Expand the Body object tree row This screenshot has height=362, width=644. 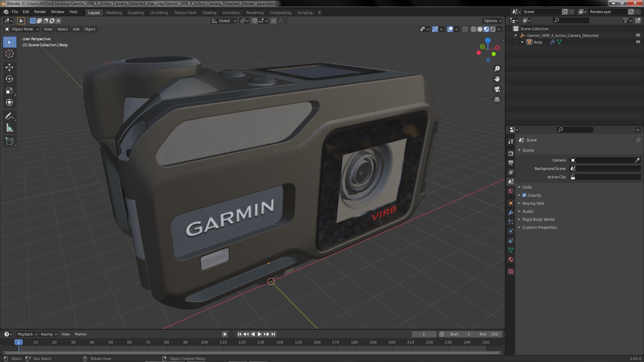click(522, 42)
